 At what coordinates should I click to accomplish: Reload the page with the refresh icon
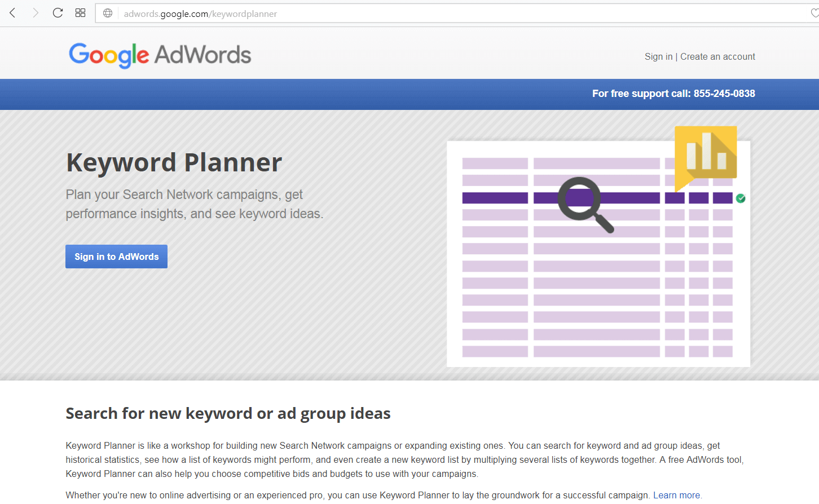point(58,13)
